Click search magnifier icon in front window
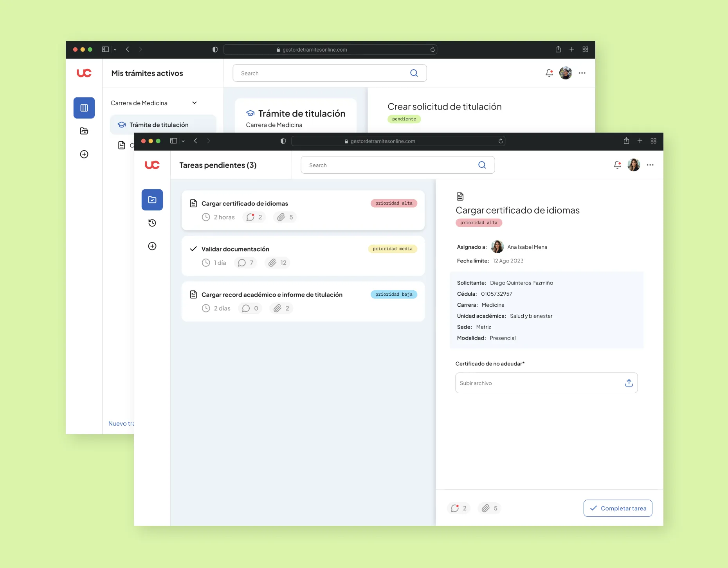728x568 pixels. tap(482, 165)
